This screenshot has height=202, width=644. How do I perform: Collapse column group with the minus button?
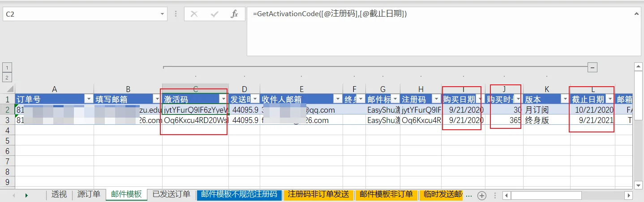[x=592, y=67]
